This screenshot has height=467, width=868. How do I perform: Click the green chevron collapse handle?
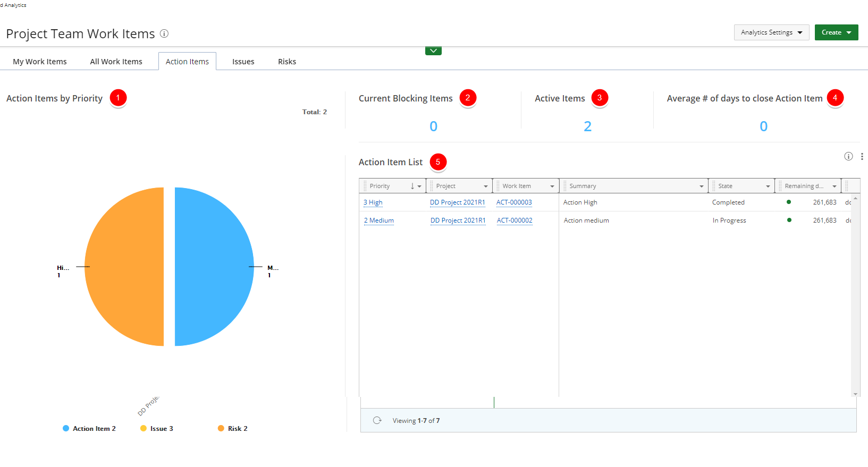[x=433, y=51]
